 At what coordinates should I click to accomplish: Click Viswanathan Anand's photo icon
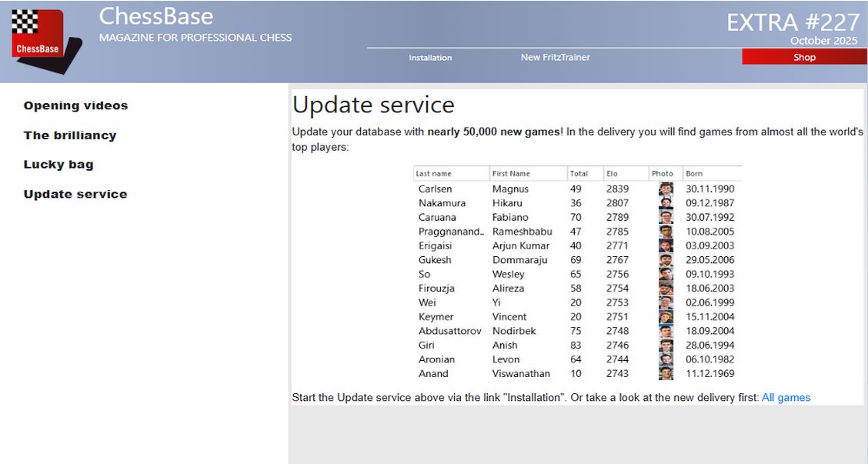pyautogui.click(x=666, y=374)
